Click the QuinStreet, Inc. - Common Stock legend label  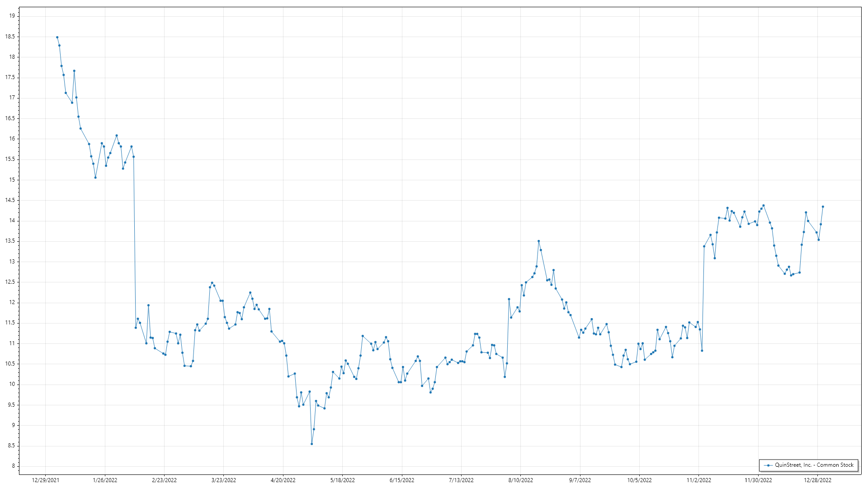[814, 465]
